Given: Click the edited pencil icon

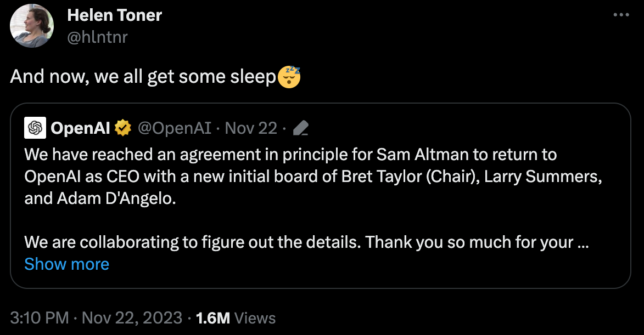Looking at the screenshot, I should click(301, 128).
